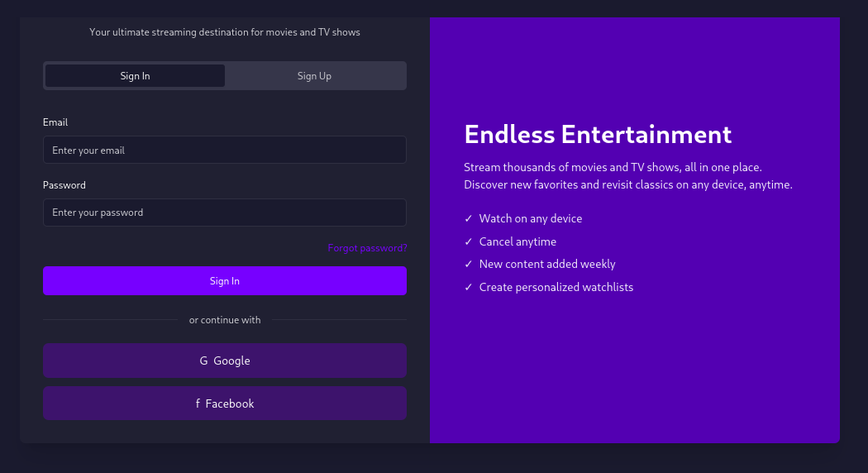Click the 'Email' field label
The height and width of the screenshot is (473, 868).
(55, 122)
